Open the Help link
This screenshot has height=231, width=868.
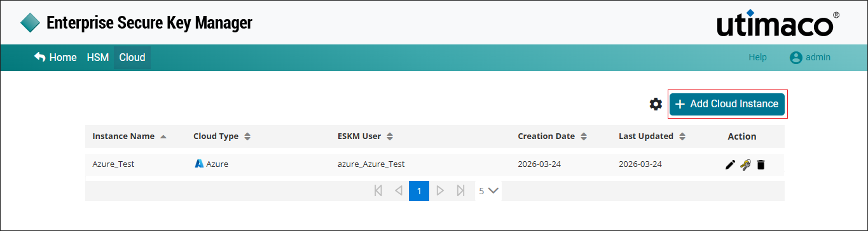coord(757,57)
